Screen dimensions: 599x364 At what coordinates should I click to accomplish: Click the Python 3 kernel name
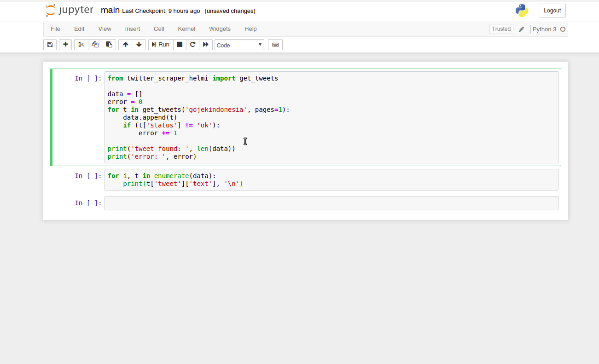544,29
